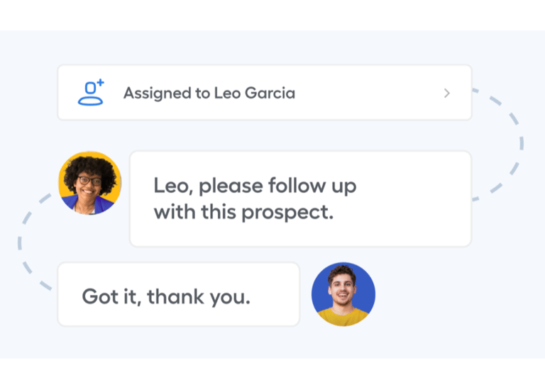Click the word "Leo," starting the message
545x392 pixels.
tap(172, 186)
